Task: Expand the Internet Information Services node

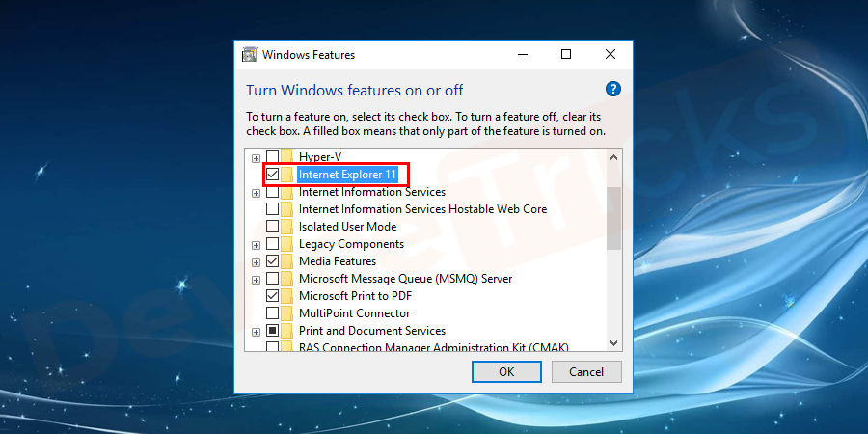Action: 256,193
